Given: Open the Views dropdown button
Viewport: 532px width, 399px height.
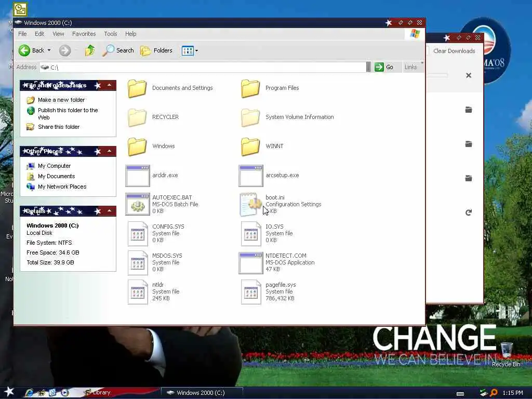Looking at the screenshot, I should (190, 51).
